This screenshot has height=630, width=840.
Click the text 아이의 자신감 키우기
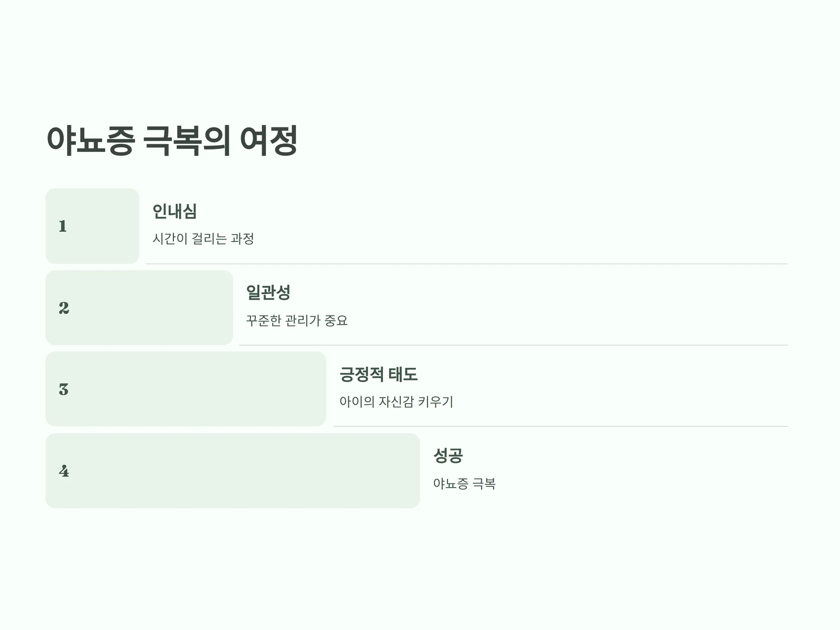coord(396,402)
